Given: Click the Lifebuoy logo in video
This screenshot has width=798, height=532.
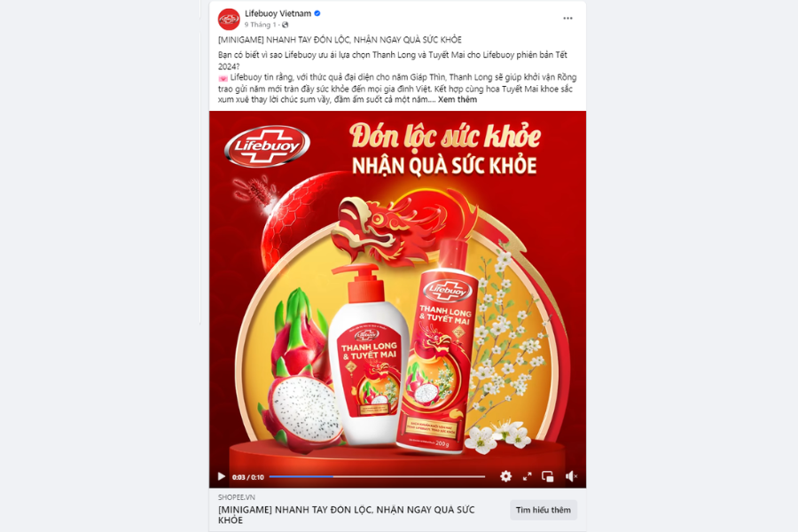Looking at the screenshot, I should coord(267,146).
